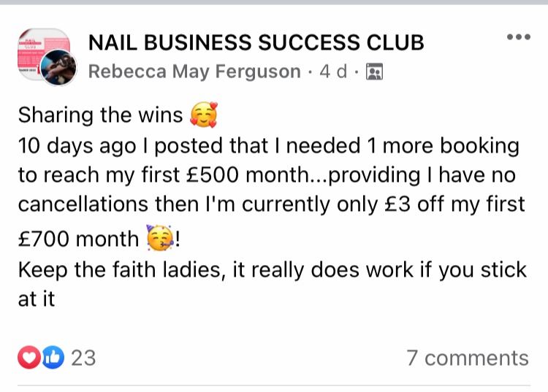Screen dimensions: 548x392
Task: Open the three-dot post options menu
Action: coord(518,38)
